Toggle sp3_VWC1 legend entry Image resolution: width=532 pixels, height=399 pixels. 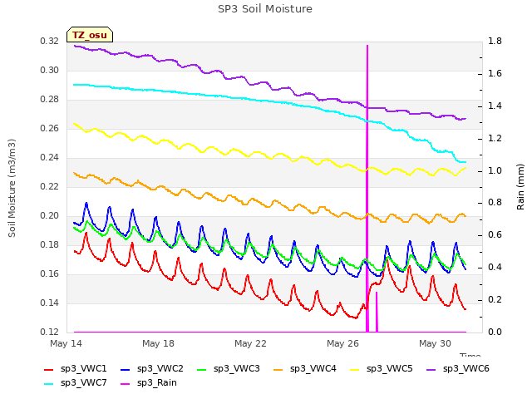coord(76,368)
